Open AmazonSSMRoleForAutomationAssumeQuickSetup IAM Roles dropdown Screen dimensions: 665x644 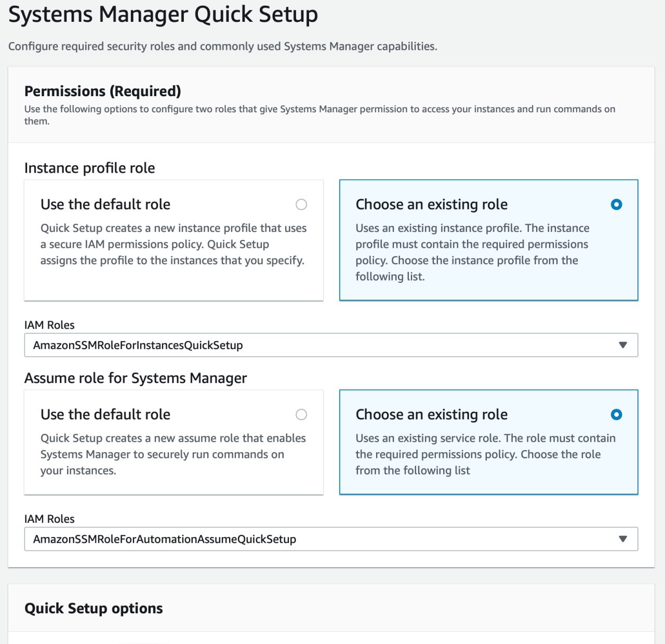point(331,539)
